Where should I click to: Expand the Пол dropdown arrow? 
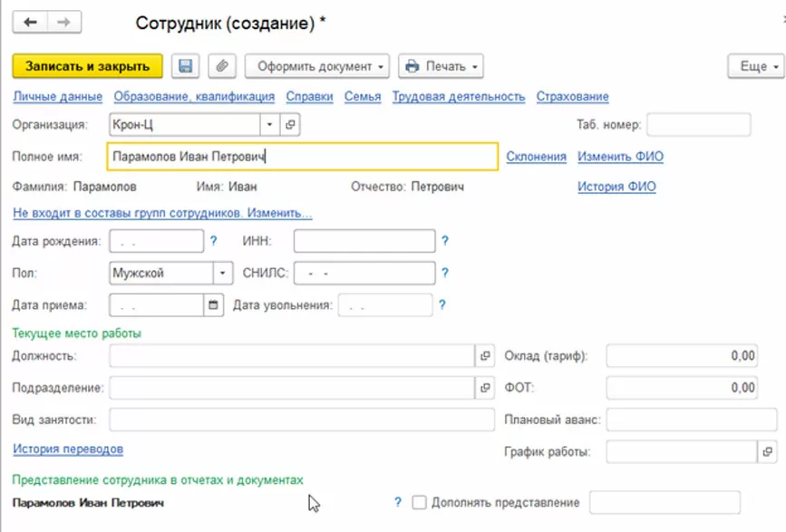point(223,273)
